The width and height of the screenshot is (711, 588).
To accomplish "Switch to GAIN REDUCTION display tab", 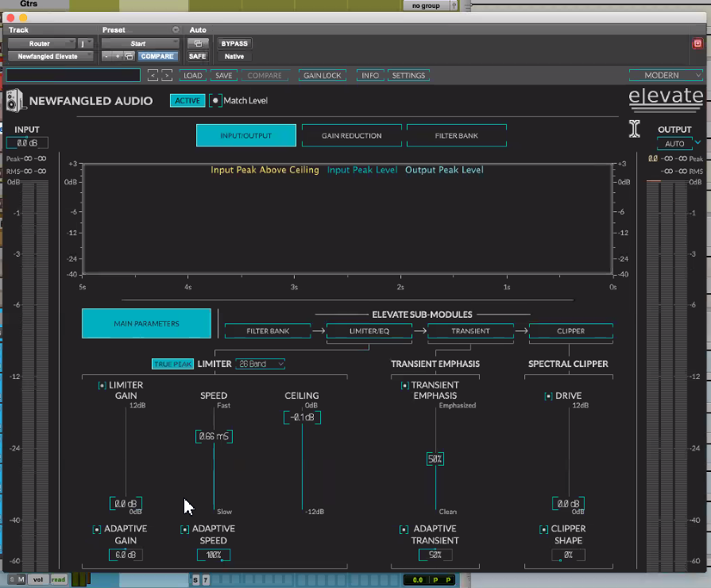I will 351,135.
